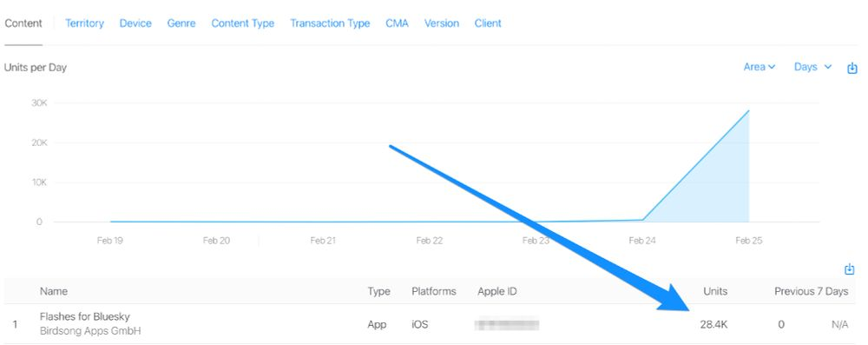Click the export icon above the table
Viewport: 868px width, 345px height.
click(849, 269)
